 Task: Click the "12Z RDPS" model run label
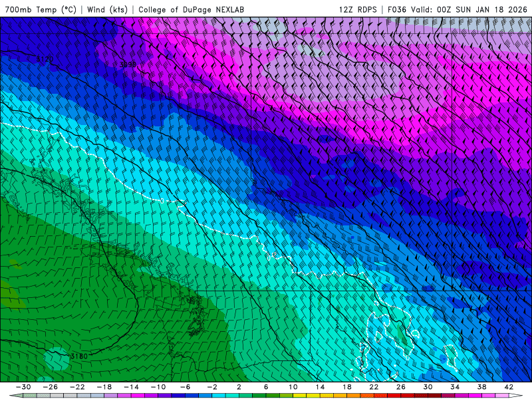pyautogui.click(x=358, y=9)
